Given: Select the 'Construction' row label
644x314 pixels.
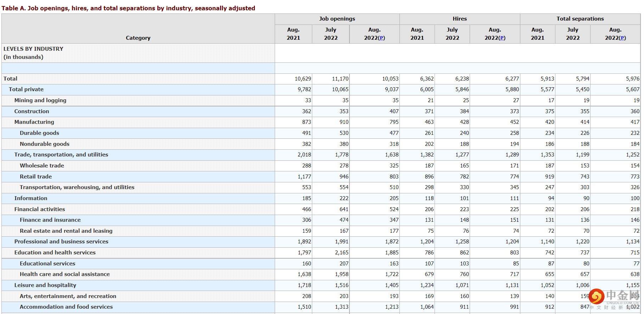Looking at the screenshot, I should coord(32,111).
